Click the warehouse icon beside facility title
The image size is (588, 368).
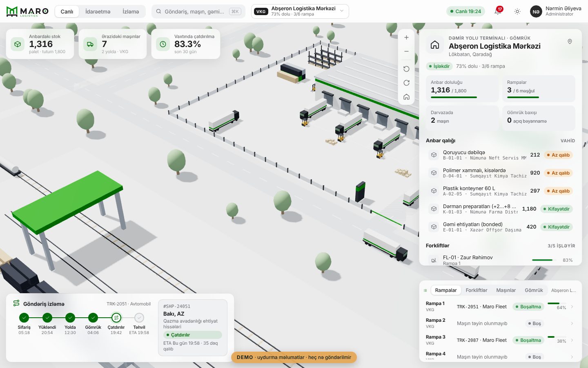(435, 45)
